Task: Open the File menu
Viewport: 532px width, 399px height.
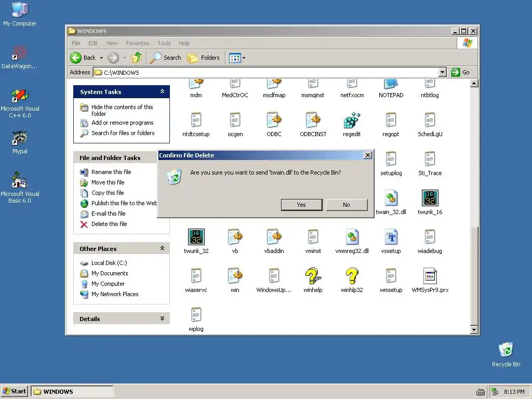Action: click(x=76, y=43)
